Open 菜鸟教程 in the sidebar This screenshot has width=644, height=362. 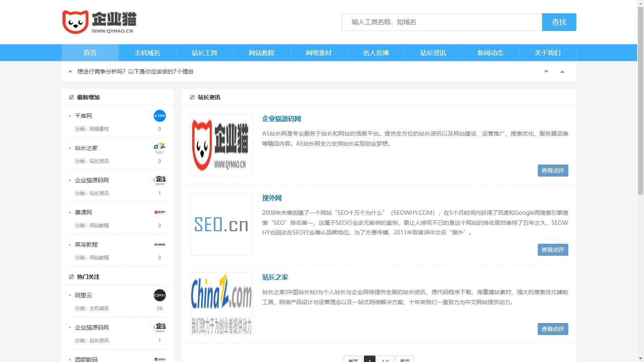click(86, 245)
